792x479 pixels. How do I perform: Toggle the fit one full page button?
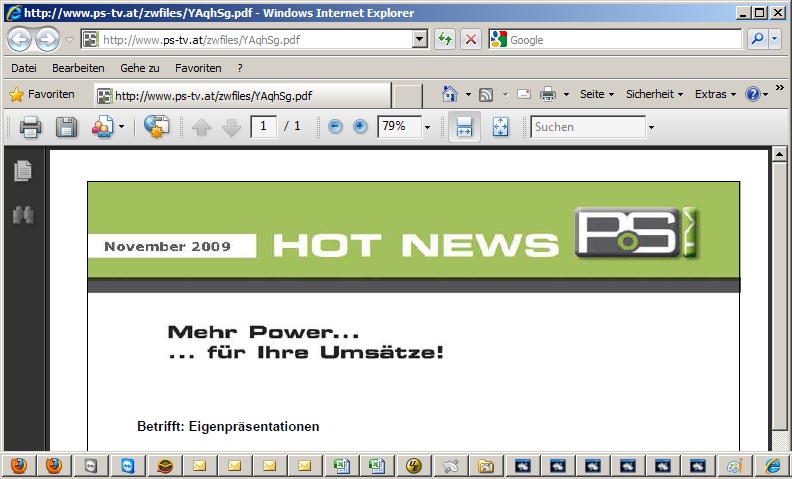coord(501,127)
